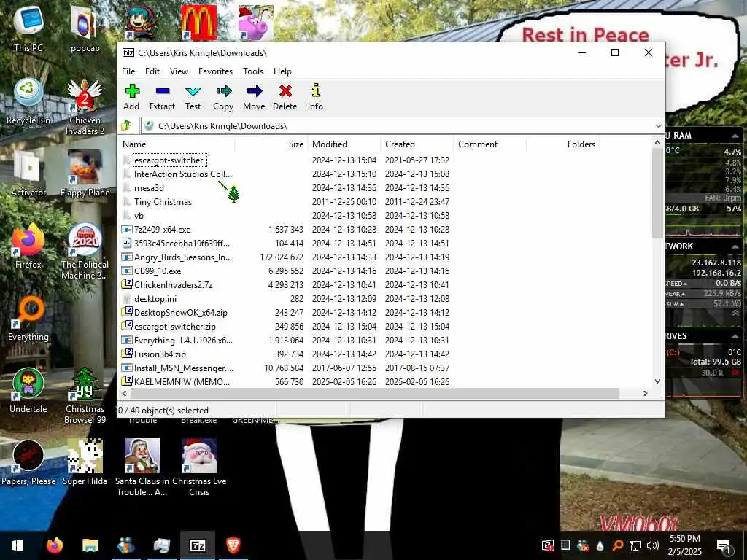Open This PC desktop icon
Image resolution: width=747 pixels, height=560 pixels.
click(x=28, y=28)
